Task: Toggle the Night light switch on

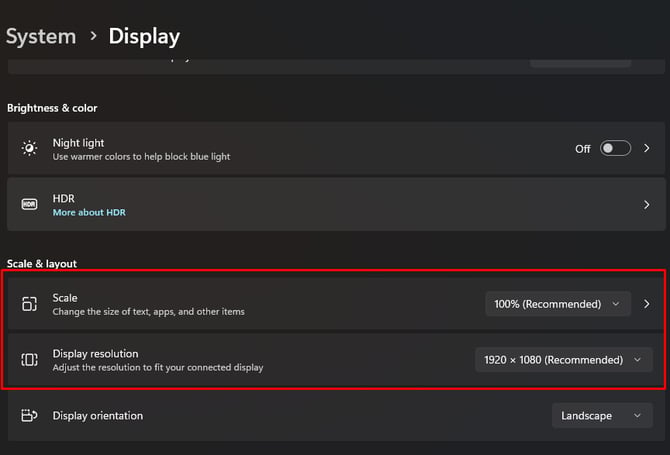Action: click(x=615, y=148)
